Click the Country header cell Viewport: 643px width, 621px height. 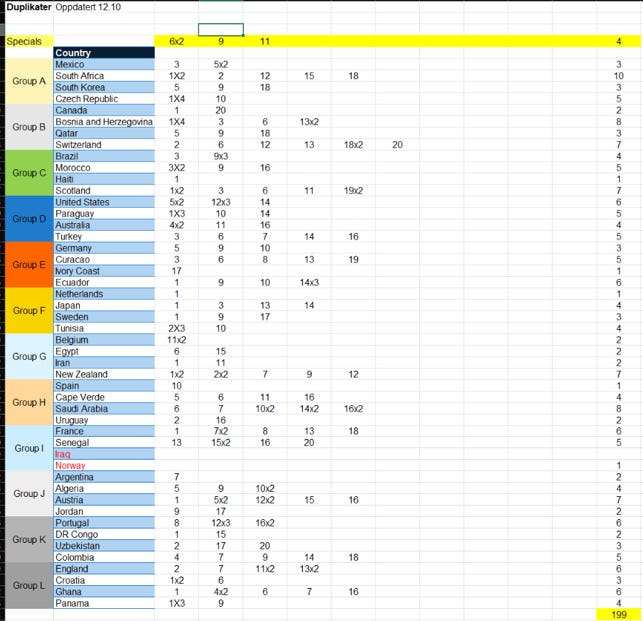pyautogui.click(x=104, y=53)
